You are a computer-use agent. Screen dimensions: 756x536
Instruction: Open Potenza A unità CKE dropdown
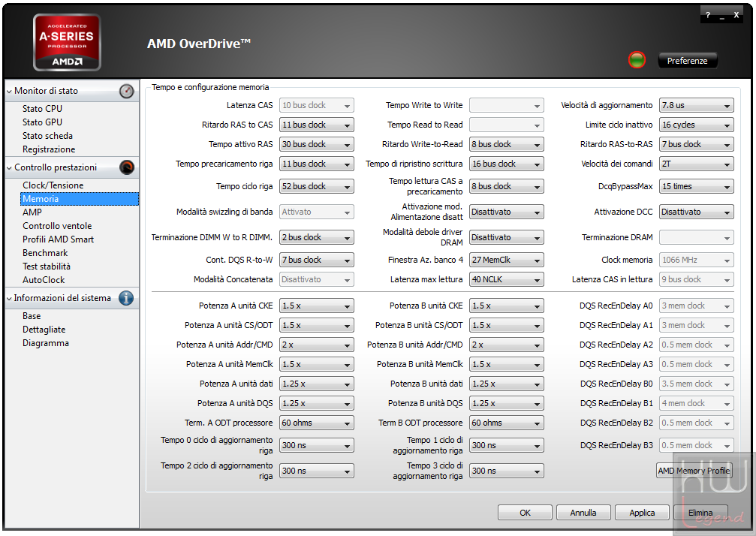(x=316, y=306)
